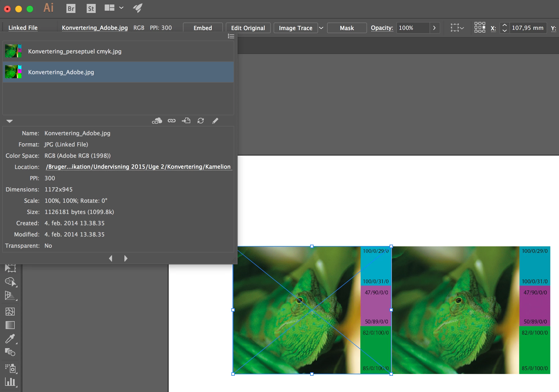The height and width of the screenshot is (392, 559).
Task: Select the Perspective Grid tool
Action: pyautogui.click(x=10, y=296)
